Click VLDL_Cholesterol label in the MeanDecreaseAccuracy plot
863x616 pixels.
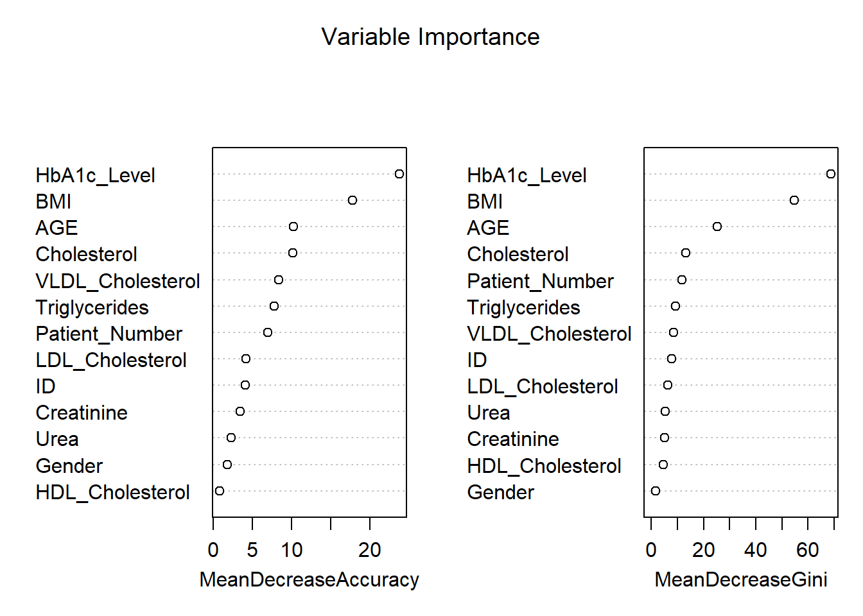click(118, 281)
